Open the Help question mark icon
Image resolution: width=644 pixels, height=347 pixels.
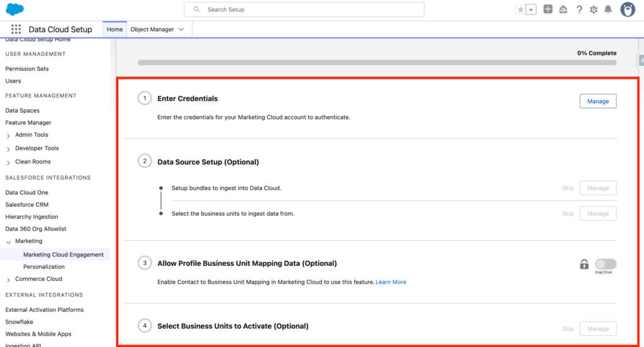tap(579, 9)
